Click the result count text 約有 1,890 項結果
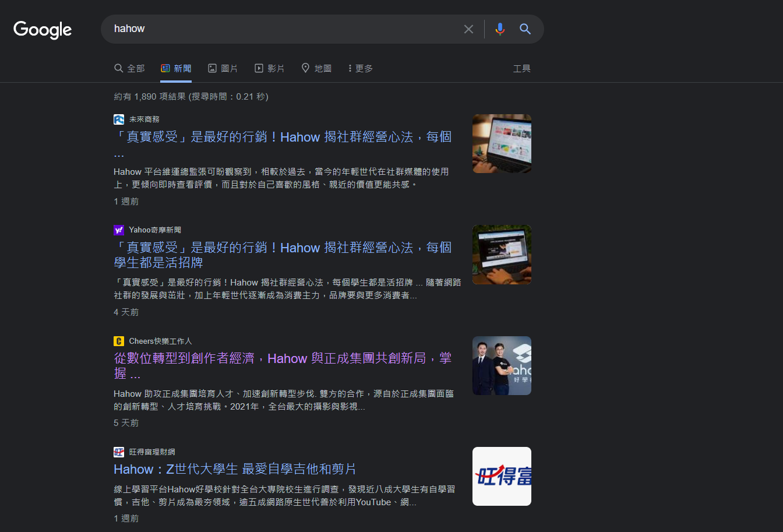This screenshot has height=532, width=783. click(150, 97)
